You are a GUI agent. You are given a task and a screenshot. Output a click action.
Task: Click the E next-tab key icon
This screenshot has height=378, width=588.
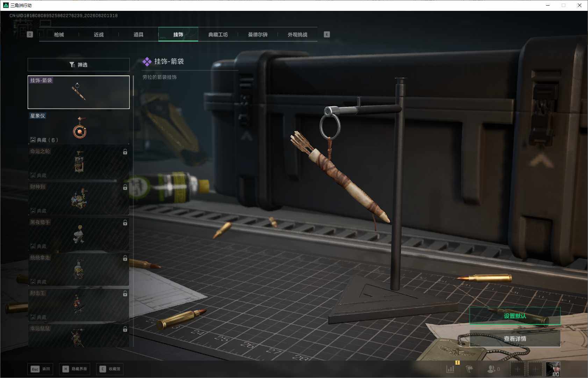coord(327,34)
